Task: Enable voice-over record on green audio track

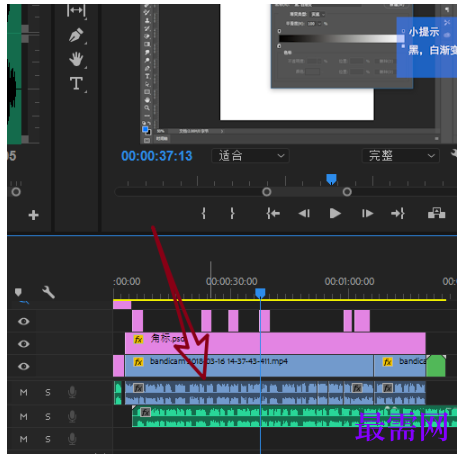Action: pos(72,416)
